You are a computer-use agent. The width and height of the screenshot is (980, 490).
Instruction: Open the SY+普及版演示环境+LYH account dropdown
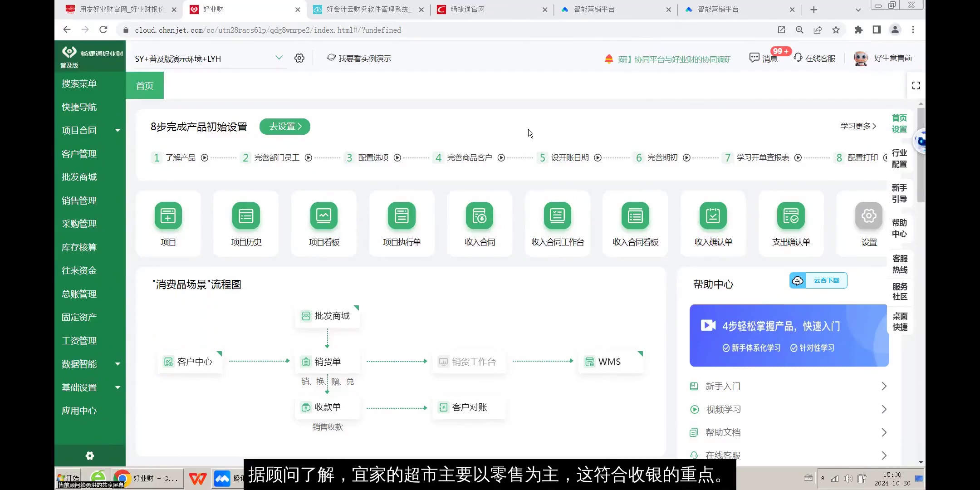(206, 58)
